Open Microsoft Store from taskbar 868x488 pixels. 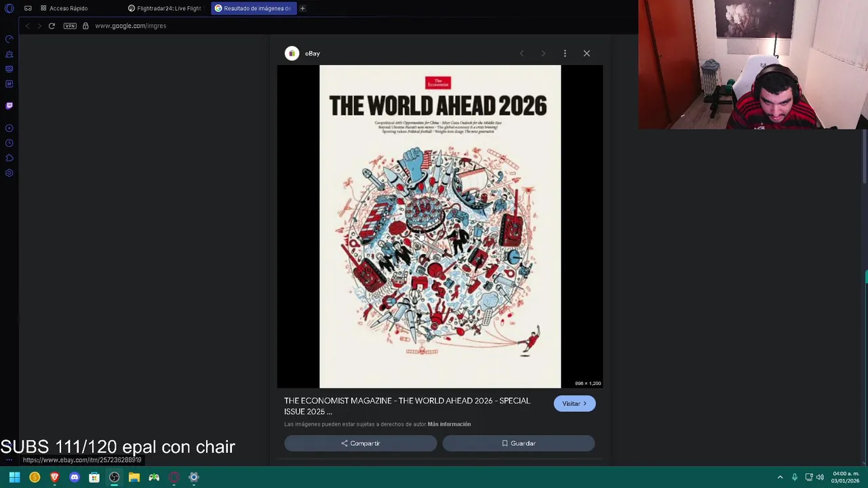(x=94, y=477)
